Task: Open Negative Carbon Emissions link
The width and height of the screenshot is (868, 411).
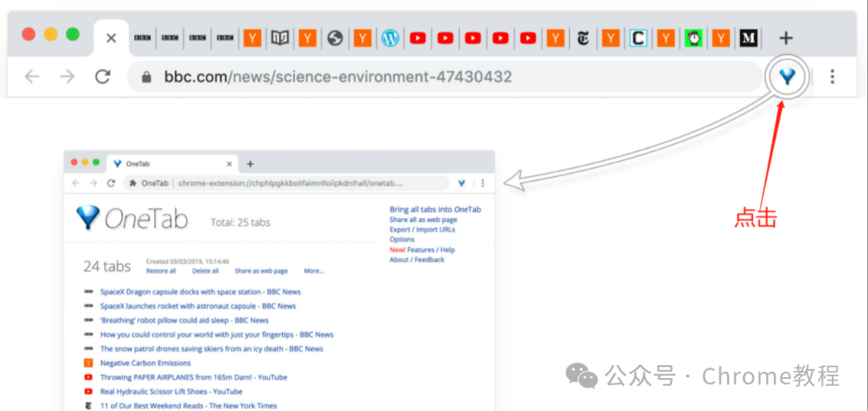Action: coord(145,363)
